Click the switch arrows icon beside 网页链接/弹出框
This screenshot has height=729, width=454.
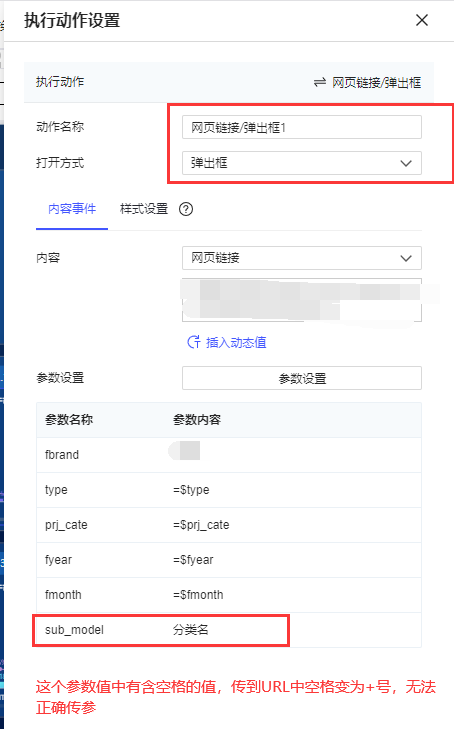click(x=320, y=83)
